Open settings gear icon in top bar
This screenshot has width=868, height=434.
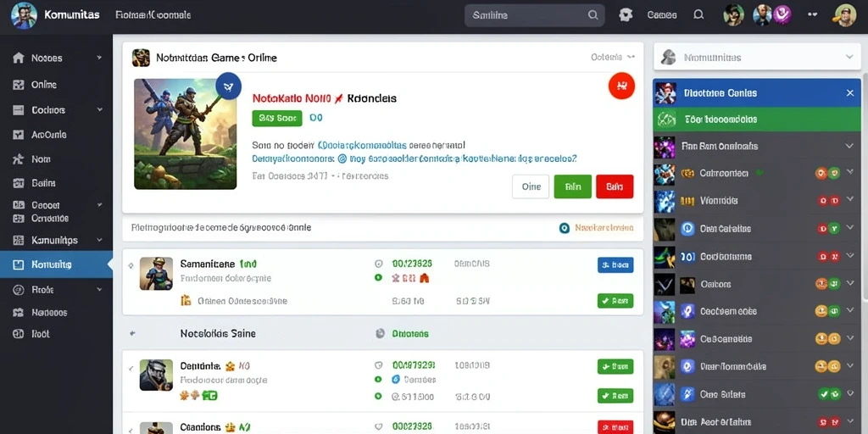click(626, 15)
